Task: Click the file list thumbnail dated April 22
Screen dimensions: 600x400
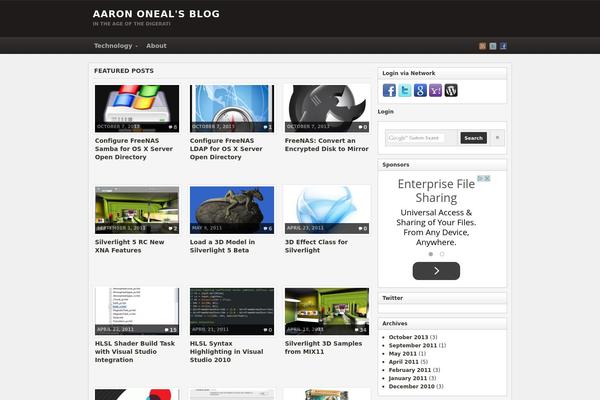Action: [137, 312]
